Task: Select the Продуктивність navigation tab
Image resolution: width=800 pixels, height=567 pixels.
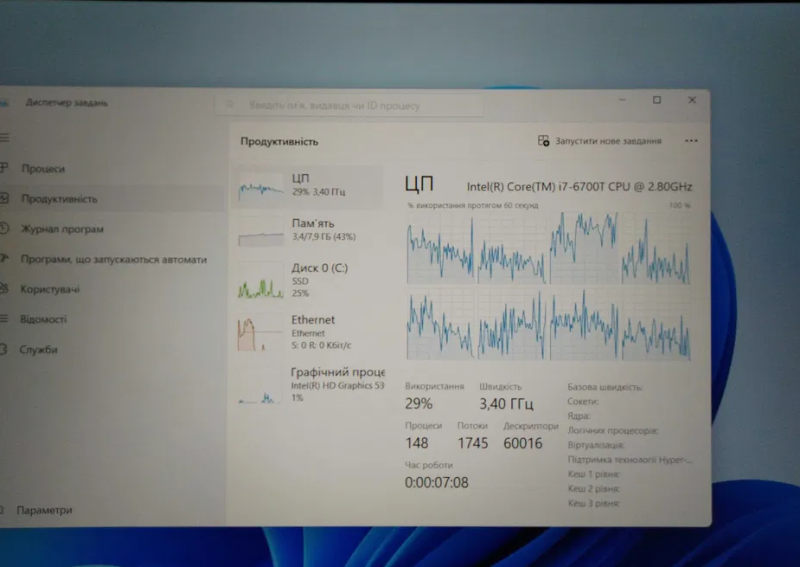Action: tap(60, 199)
